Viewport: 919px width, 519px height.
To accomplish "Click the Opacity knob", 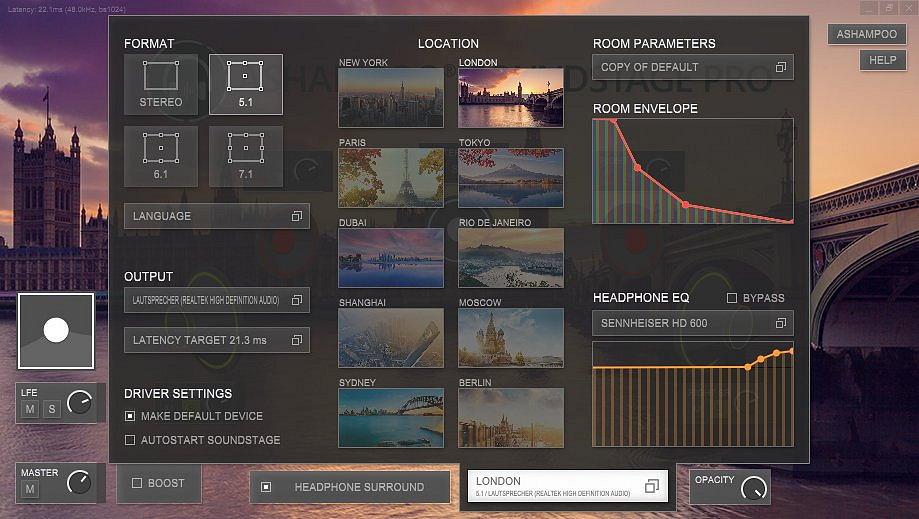I will 753,488.
